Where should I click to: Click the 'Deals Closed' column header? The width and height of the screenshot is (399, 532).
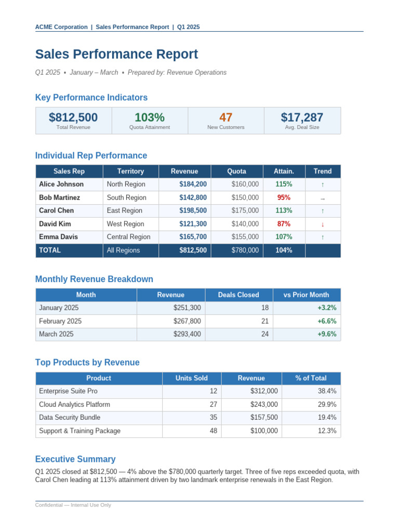tap(238, 295)
